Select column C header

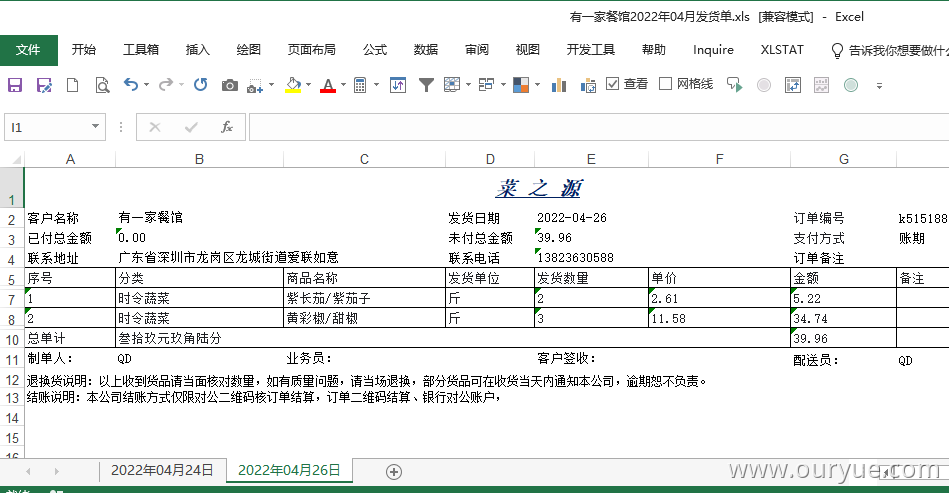(x=364, y=159)
